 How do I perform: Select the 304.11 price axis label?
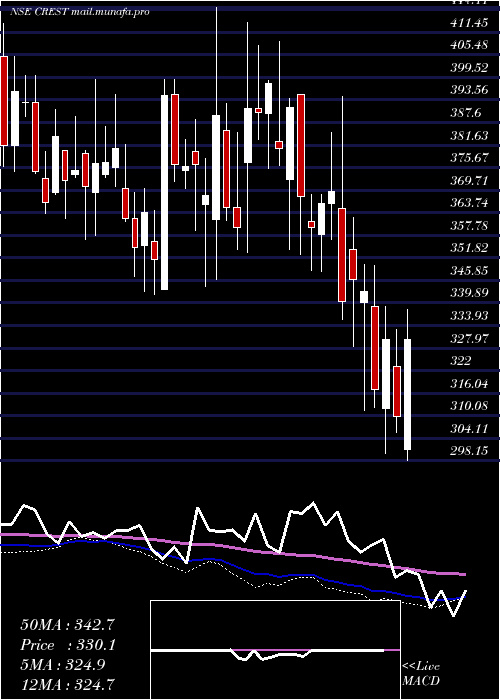[469, 429]
